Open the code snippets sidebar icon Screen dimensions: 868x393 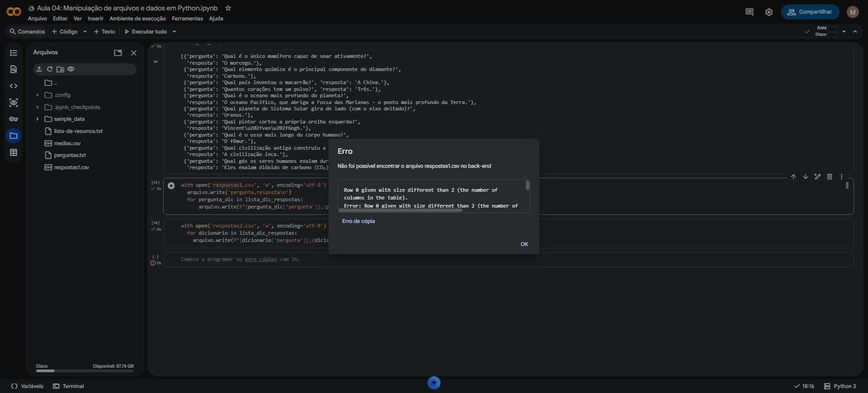[14, 86]
